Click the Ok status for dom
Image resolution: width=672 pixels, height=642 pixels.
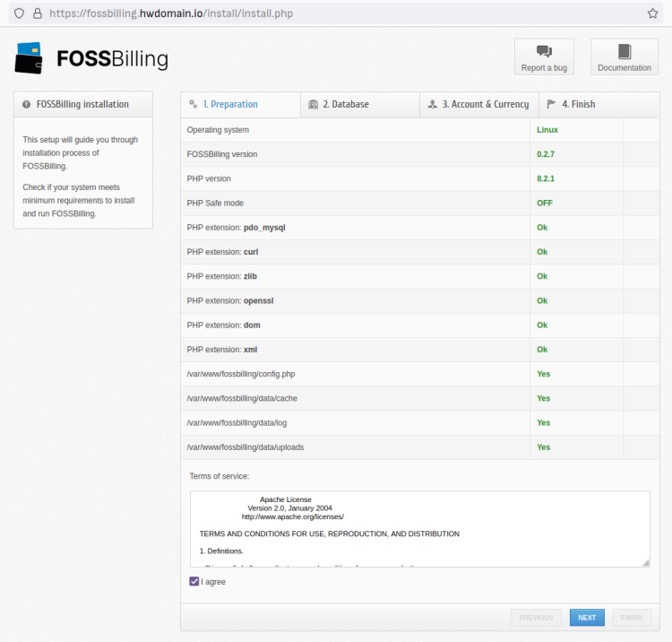coord(542,325)
